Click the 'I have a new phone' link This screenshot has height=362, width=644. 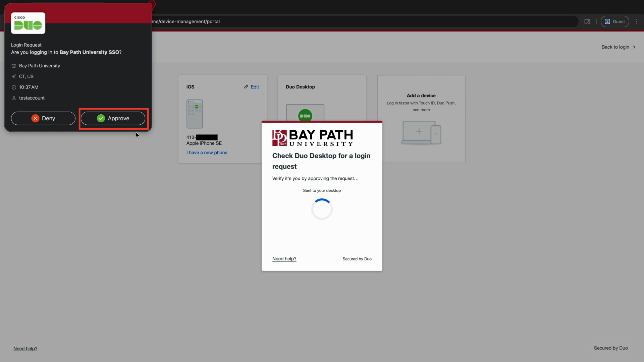pyautogui.click(x=207, y=153)
